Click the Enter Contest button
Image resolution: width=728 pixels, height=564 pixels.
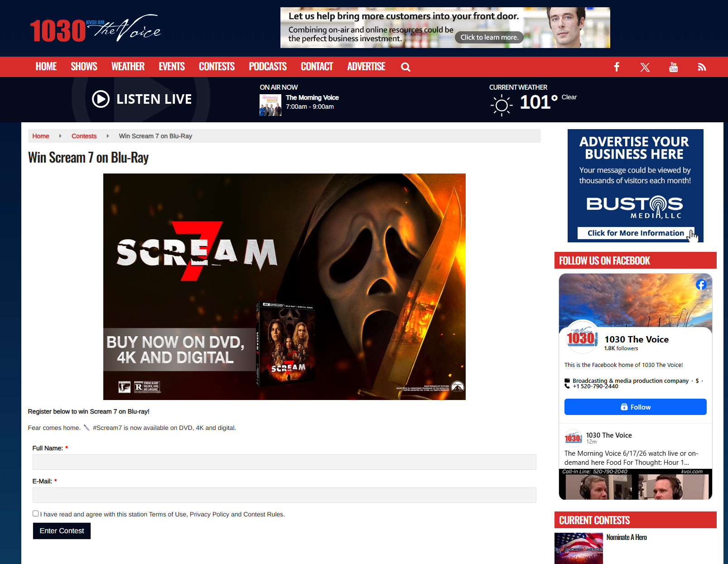(62, 531)
